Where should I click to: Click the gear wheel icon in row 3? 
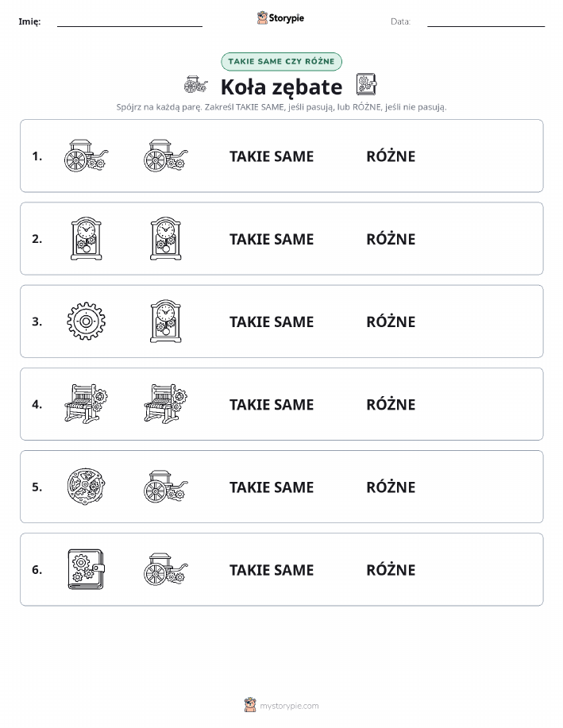click(86, 322)
